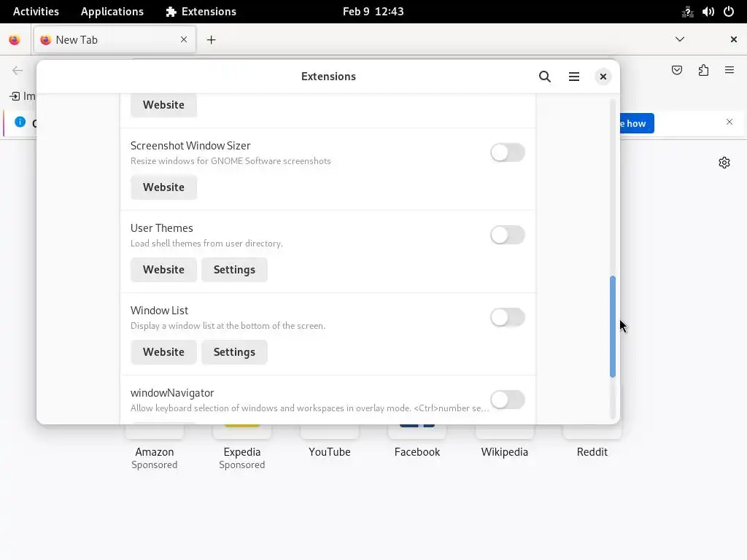
Task: Enable Screenshot Window Sizer extension
Action: 508,152
